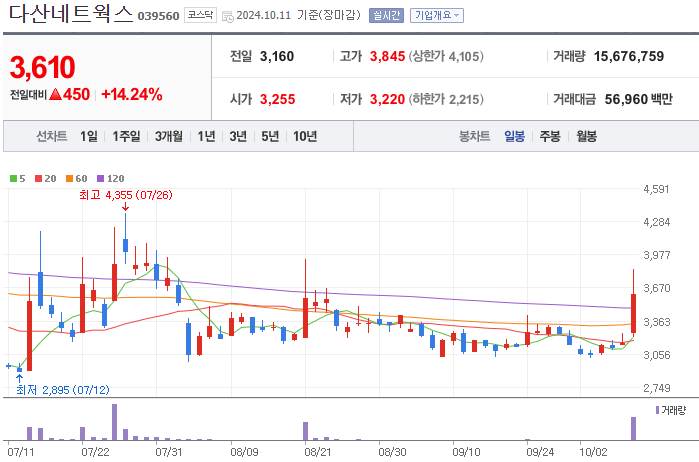Switch to the 1년 line chart
The width and height of the screenshot is (699, 462).
(x=206, y=136)
